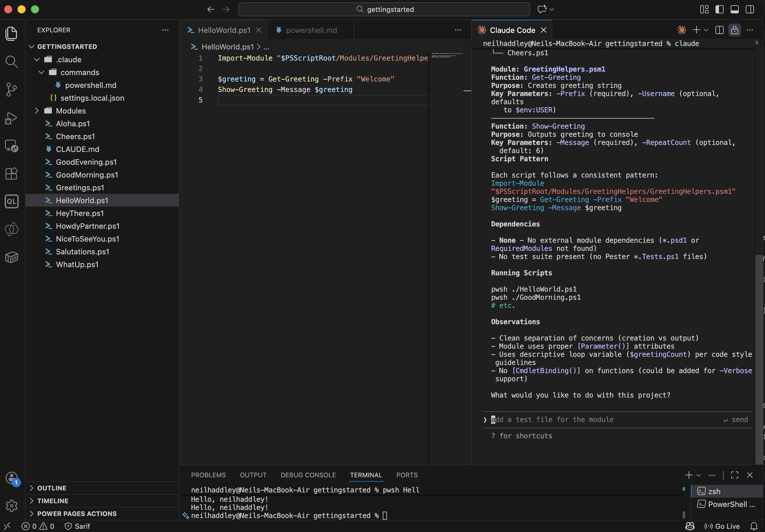Screen dimensions: 765x532
Task: Click the Claude Code spark icon in toolbar
Action: pos(681,30)
